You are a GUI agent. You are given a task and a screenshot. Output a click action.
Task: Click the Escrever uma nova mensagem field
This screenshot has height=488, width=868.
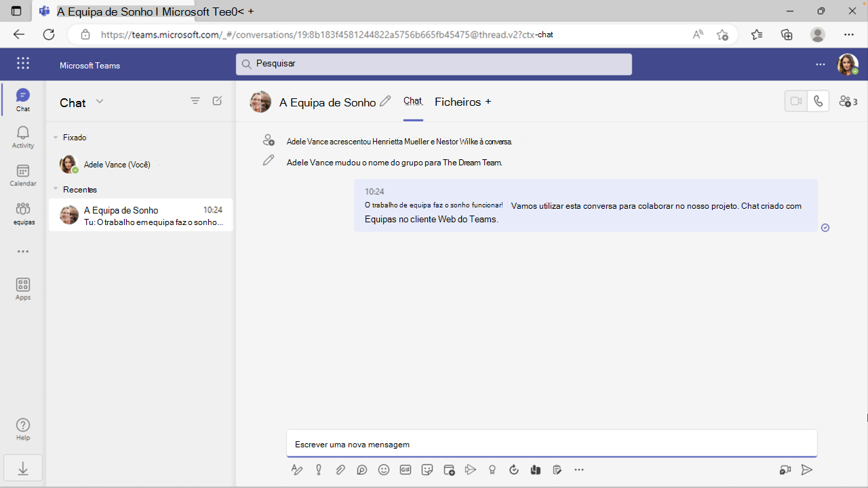pos(551,445)
